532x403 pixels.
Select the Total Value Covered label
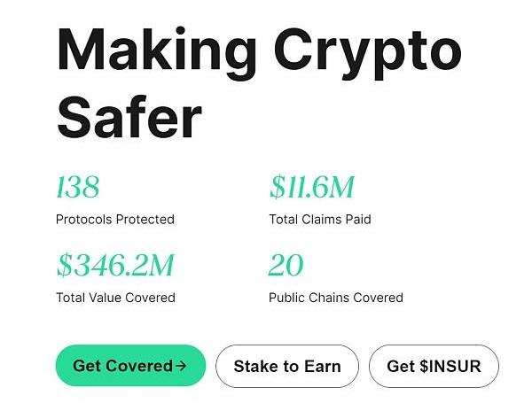click(115, 298)
